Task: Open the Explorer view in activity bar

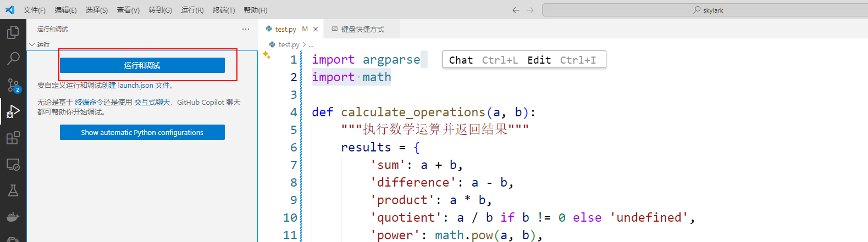Action: pos(13,32)
